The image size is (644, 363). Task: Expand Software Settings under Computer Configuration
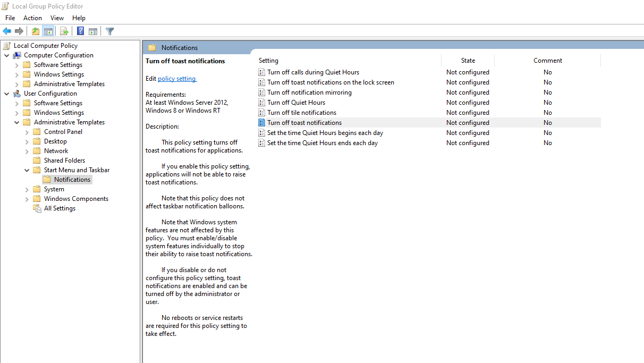pos(16,65)
